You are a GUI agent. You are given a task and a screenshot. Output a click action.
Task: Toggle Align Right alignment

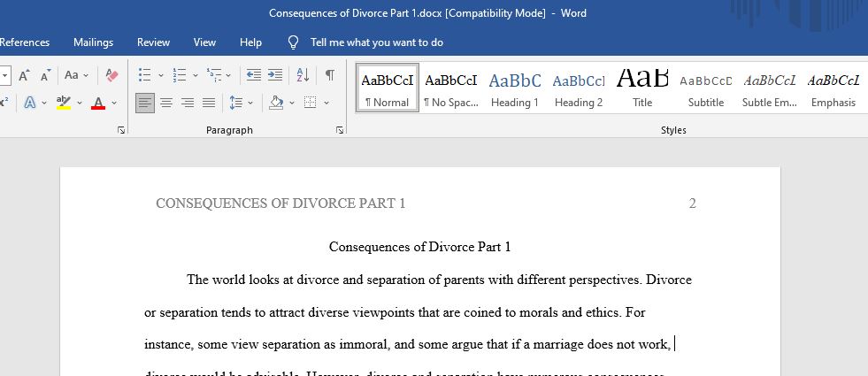point(188,103)
